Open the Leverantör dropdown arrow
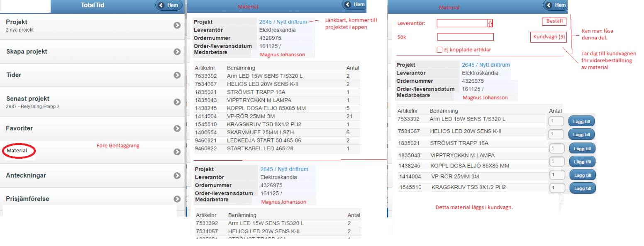This screenshot has width=644, height=246. pyautogui.click(x=490, y=24)
